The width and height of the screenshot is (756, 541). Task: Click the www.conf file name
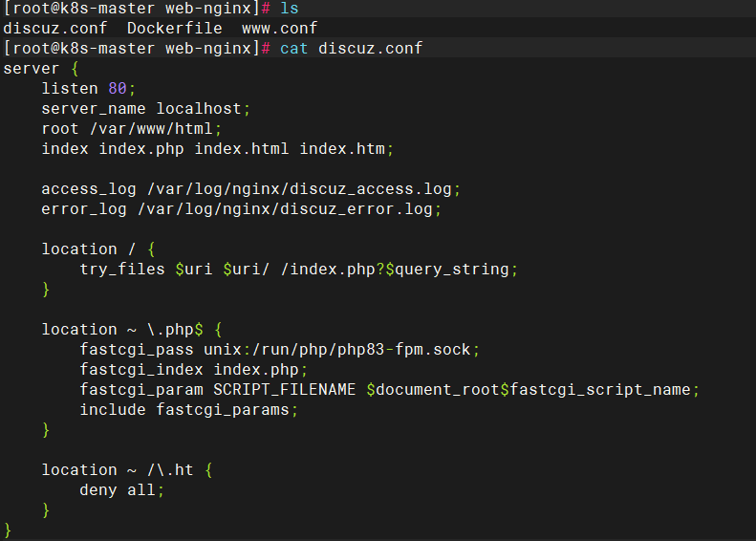(280, 28)
